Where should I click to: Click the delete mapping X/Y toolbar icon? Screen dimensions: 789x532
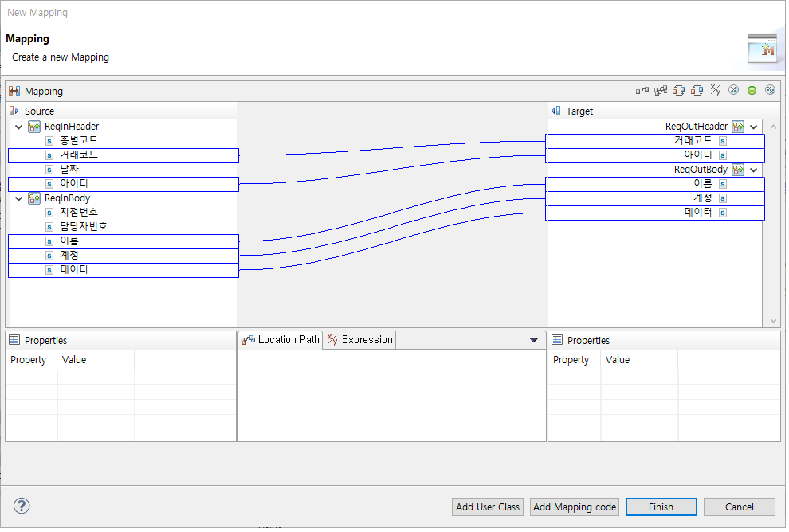coord(715,90)
